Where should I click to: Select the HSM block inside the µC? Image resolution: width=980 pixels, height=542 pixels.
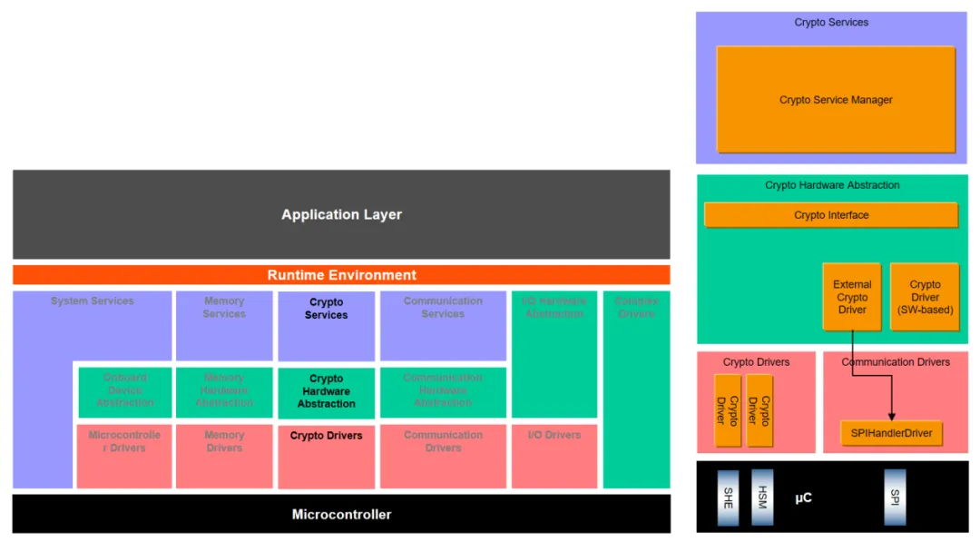click(761, 497)
